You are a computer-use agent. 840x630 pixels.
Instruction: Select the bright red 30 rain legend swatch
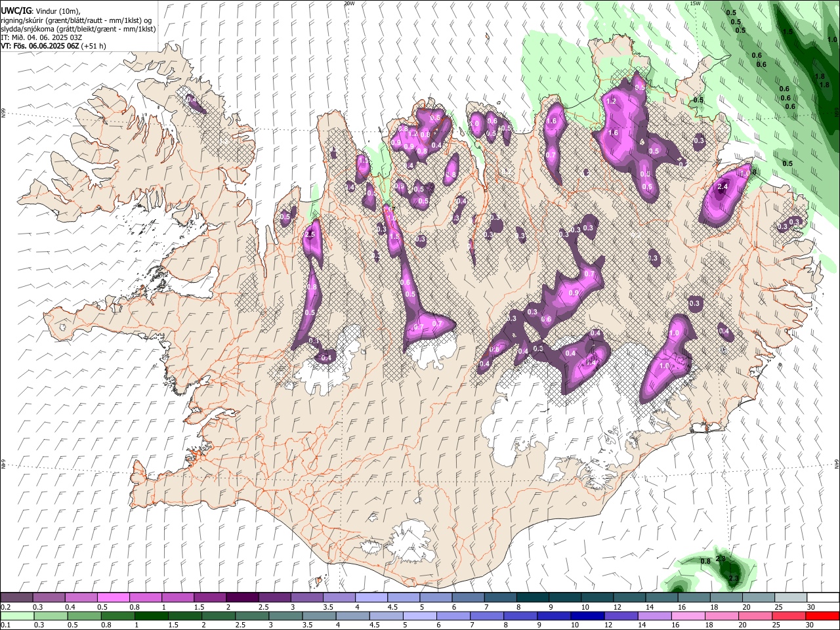tap(822, 616)
